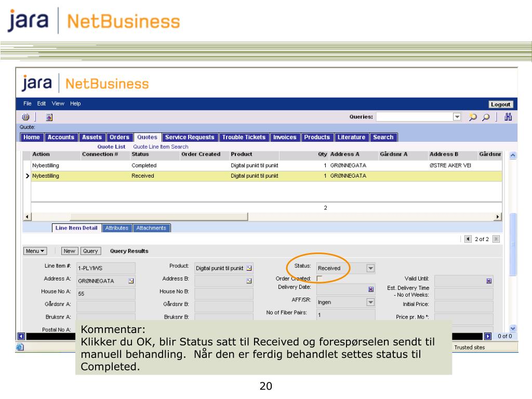Click the vertical scrollbar down arrow

click(513, 328)
